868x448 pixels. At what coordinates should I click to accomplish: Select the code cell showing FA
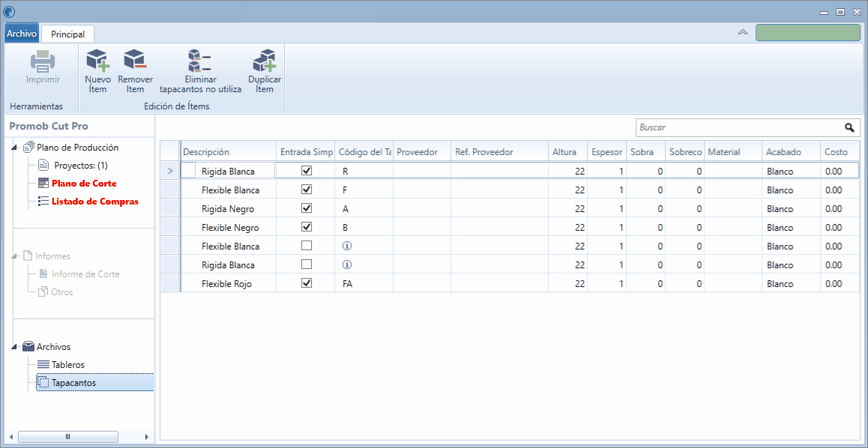coord(364,283)
